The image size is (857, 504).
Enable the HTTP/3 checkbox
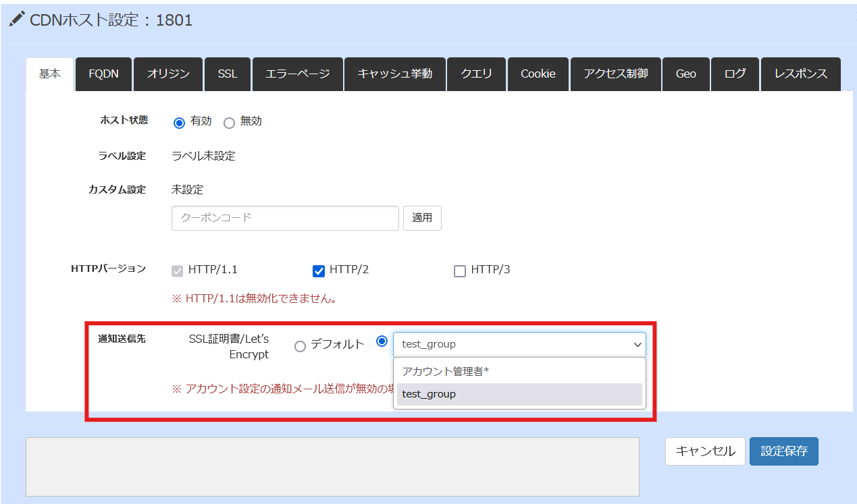click(x=460, y=271)
